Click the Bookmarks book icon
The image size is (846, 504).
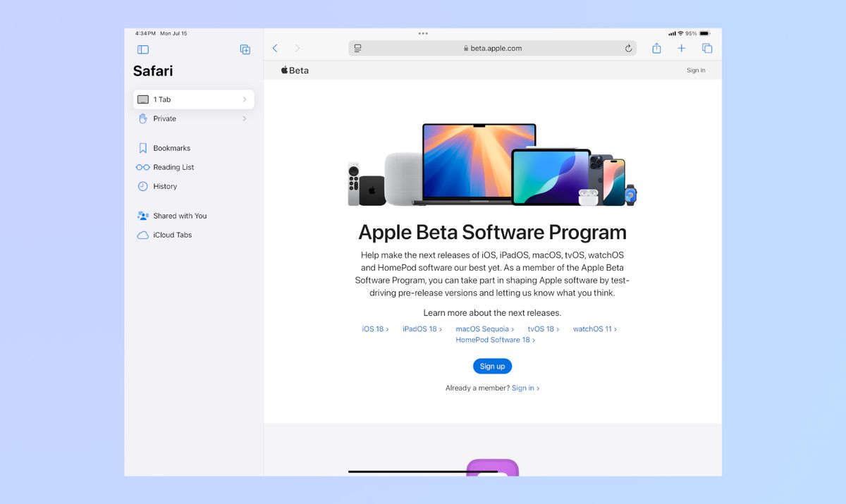[143, 148]
